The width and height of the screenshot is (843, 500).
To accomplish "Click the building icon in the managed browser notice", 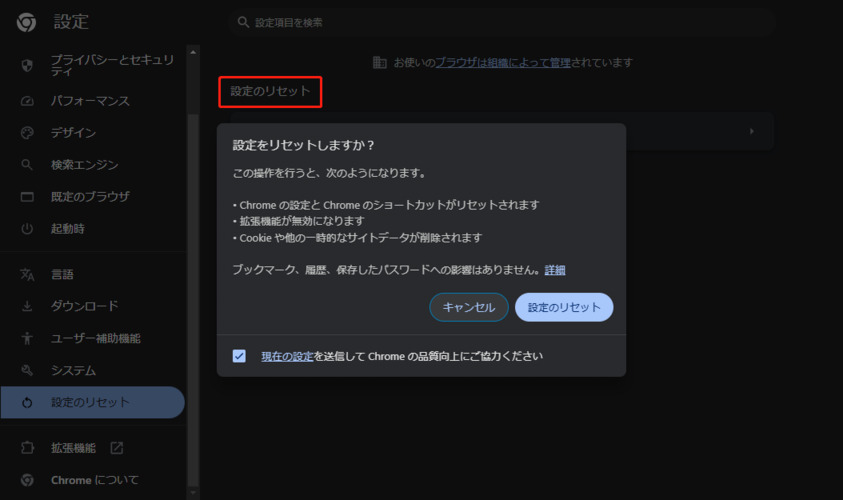I will (380, 63).
